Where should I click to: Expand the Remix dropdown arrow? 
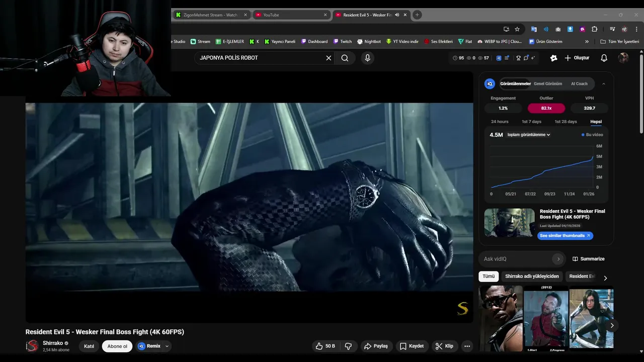(167, 346)
